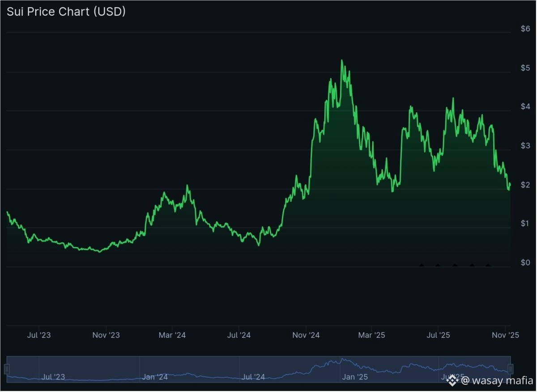This screenshot has width=537, height=392.
Task: Click the $2 price axis label
Action: (525, 185)
